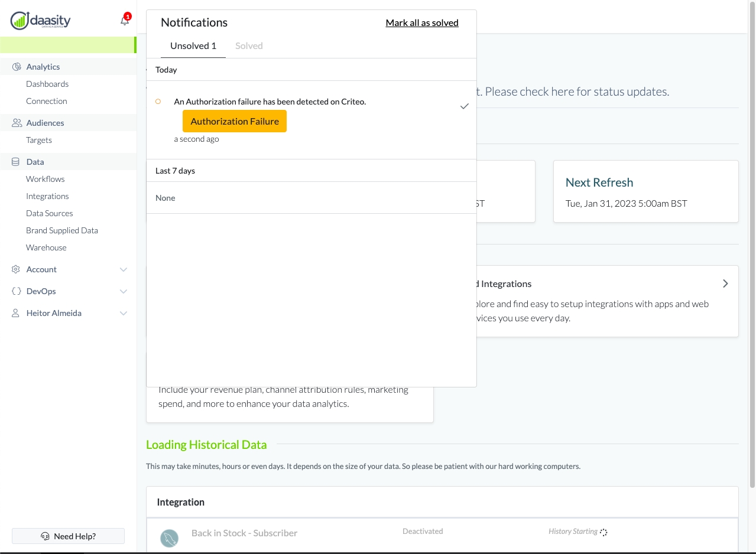Image resolution: width=756 pixels, height=554 pixels.
Task: Click Mark all as solved link
Action: click(x=422, y=23)
